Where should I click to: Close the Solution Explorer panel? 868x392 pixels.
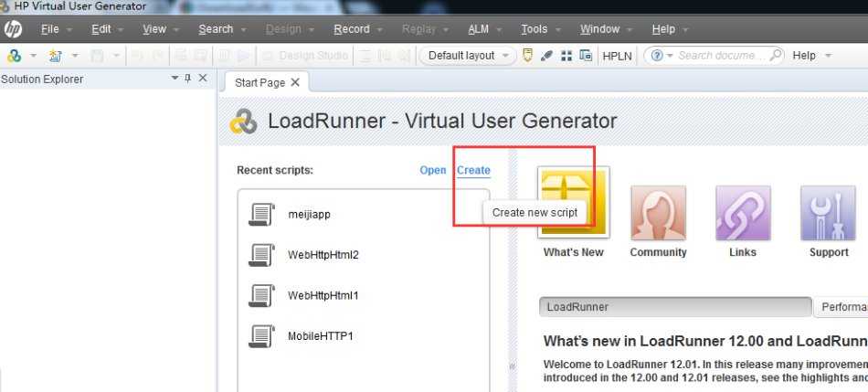[x=203, y=78]
